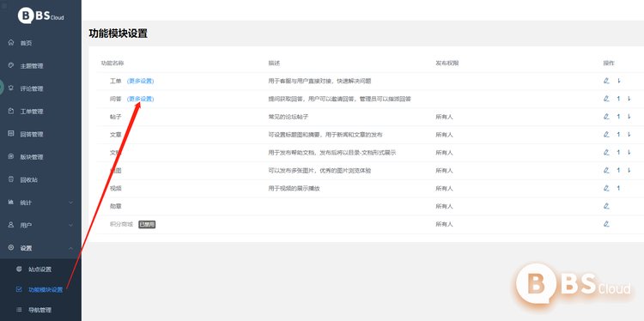Click the BBS Cloud logo in the sidebar
Image resolution: width=644 pixels, height=321 pixels.
(x=40, y=15)
